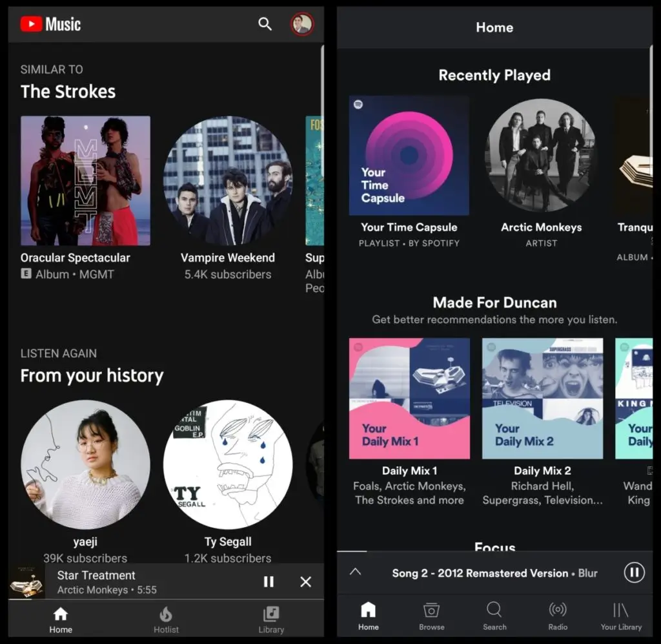Pause Star Treatment in YouTube Music
The width and height of the screenshot is (661, 644).
tap(269, 582)
